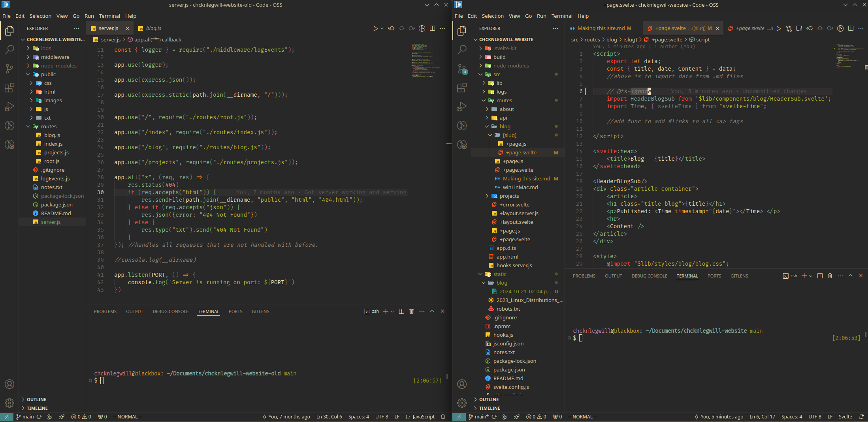Collapse the [slug] folder in right explorer

tap(518, 135)
